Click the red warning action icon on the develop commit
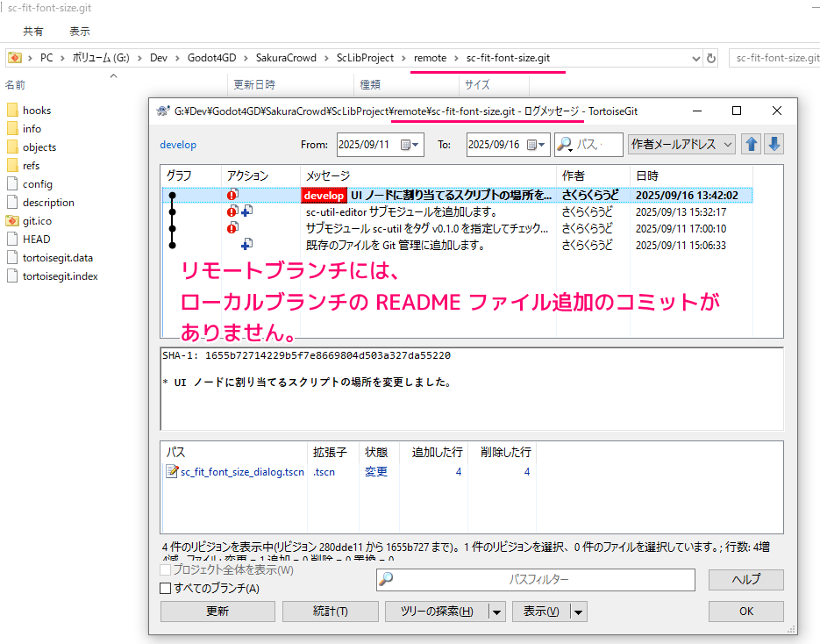 pyautogui.click(x=232, y=195)
